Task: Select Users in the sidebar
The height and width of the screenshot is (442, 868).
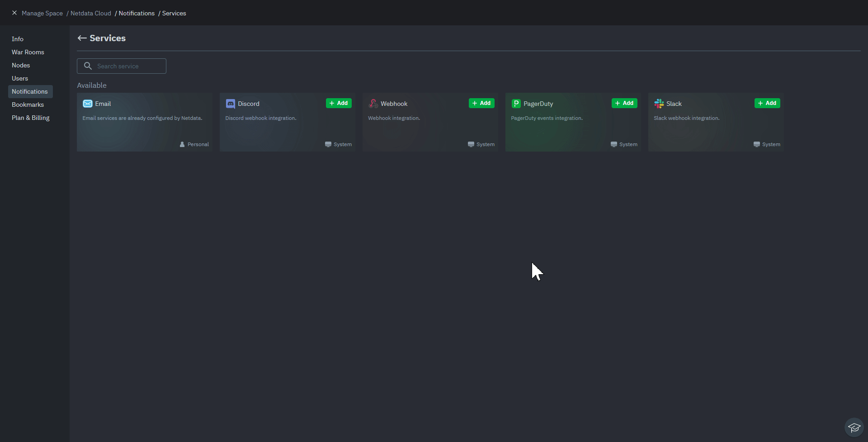Action: [19, 78]
